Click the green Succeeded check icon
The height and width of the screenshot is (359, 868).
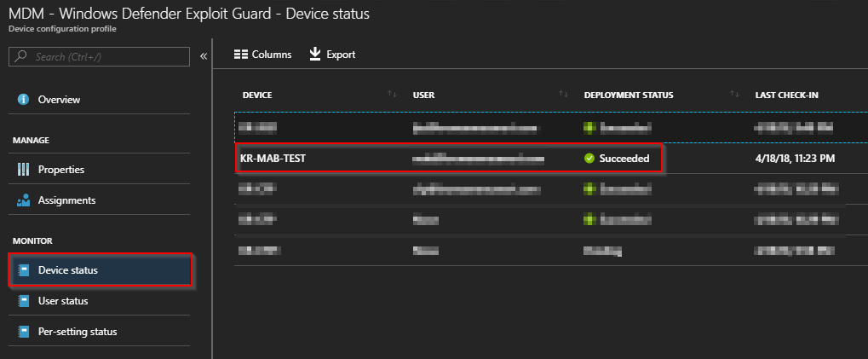pyautogui.click(x=589, y=159)
